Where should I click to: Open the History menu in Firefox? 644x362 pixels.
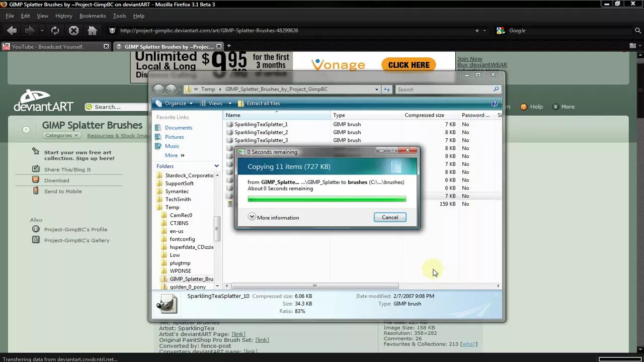coord(64,16)
